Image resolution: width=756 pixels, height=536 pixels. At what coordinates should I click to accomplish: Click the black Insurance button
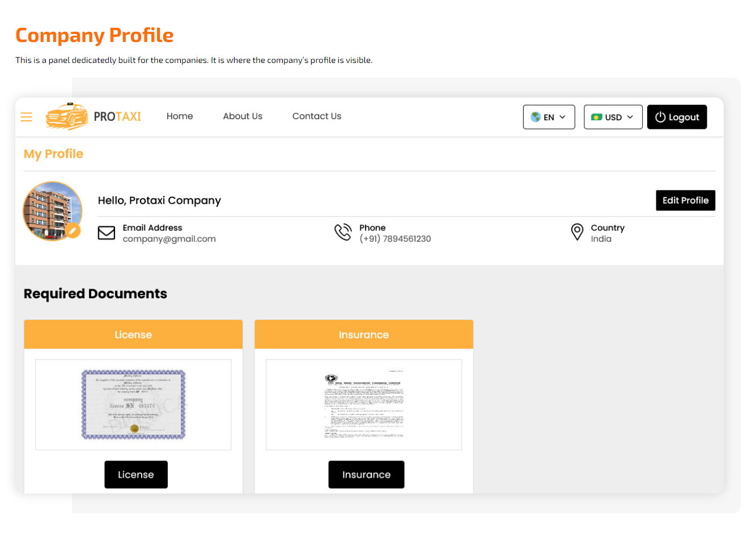point(366,475)
